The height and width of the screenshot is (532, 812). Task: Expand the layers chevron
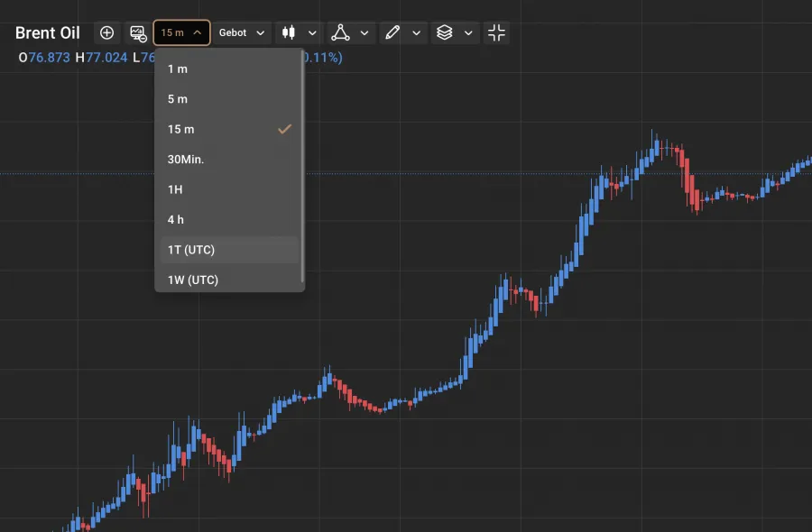pos(468,32)
